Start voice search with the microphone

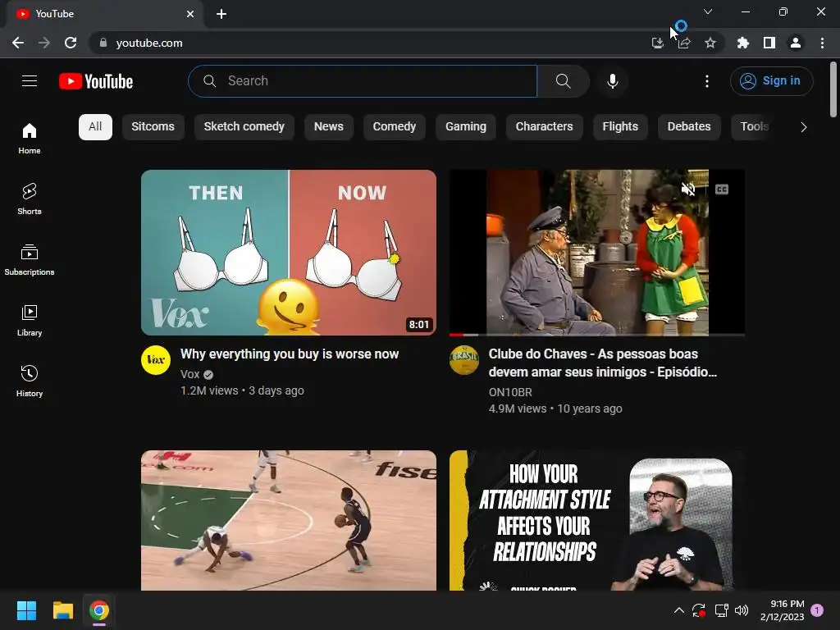click(613, 81)
